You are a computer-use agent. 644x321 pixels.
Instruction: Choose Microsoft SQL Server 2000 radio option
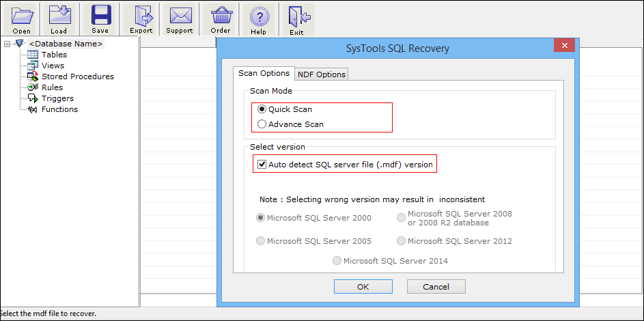click(260, 218)
